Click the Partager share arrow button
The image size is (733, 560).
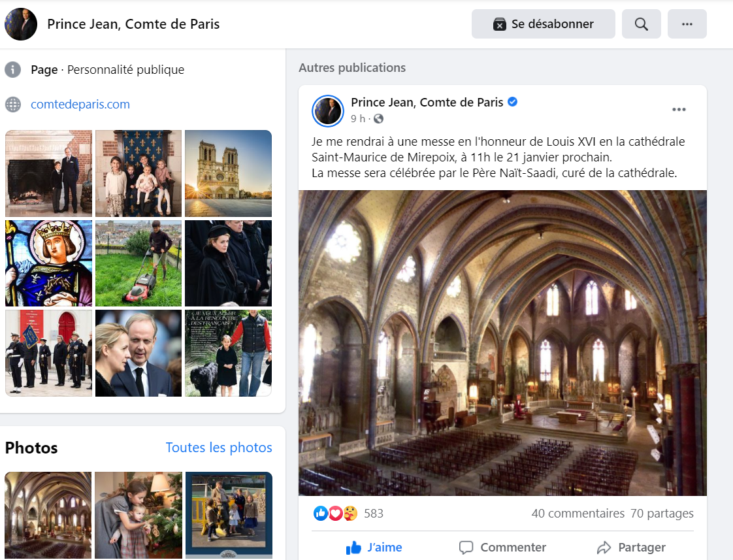click(x=631, y=547)
